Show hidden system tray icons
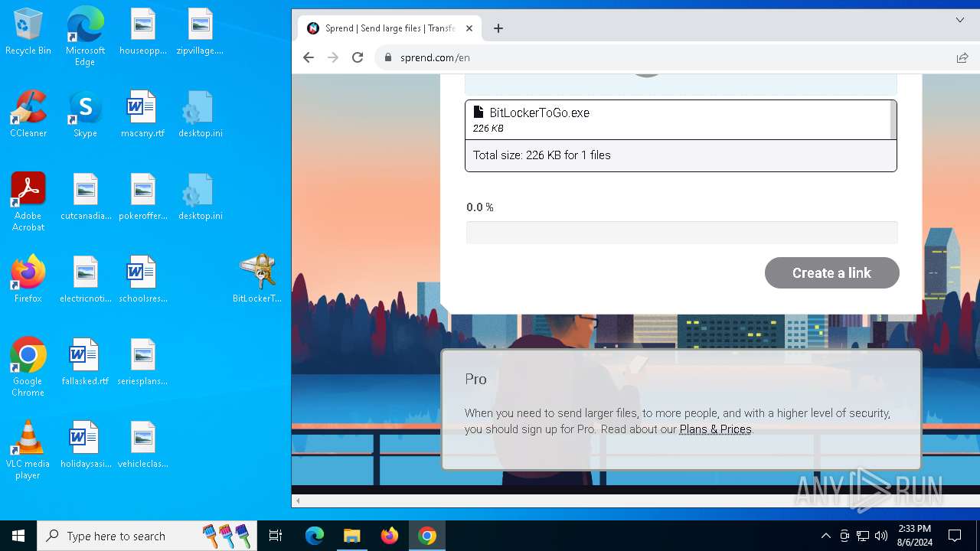The width and height of the screenshot is (980, 551). point(825,536)
